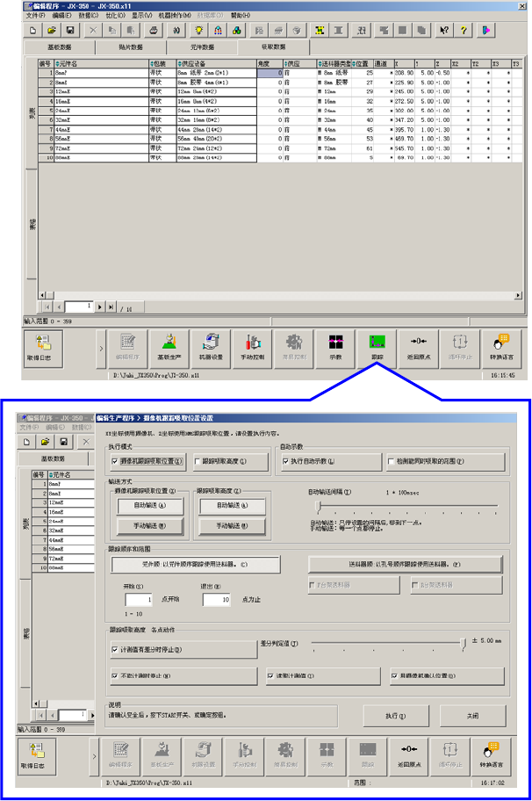Click Open folder icon in upper window toolbar

pyautogui.click(x=52, y=31)
